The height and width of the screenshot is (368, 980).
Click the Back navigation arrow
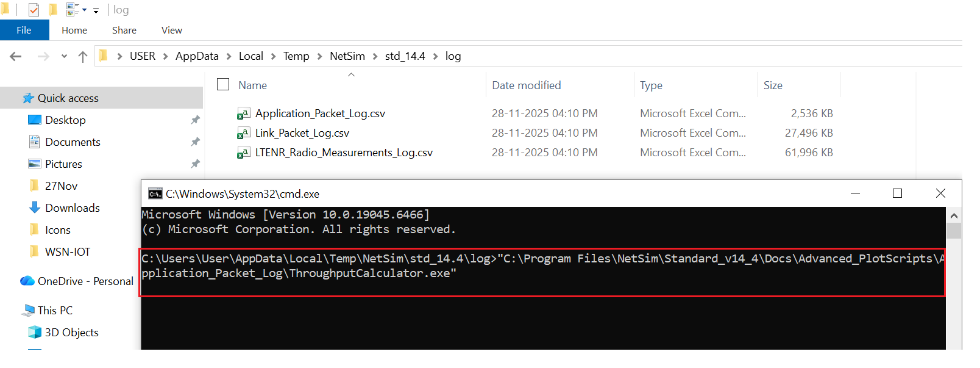point(16,56)
